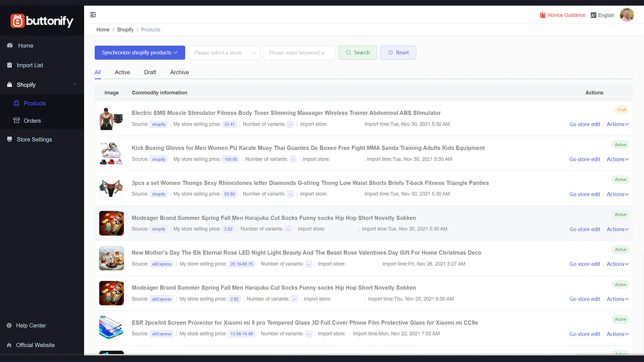Open the store selection dropdown
Image resolution: width=644 pixels, height=362 pixels.
tap(224, 53)
